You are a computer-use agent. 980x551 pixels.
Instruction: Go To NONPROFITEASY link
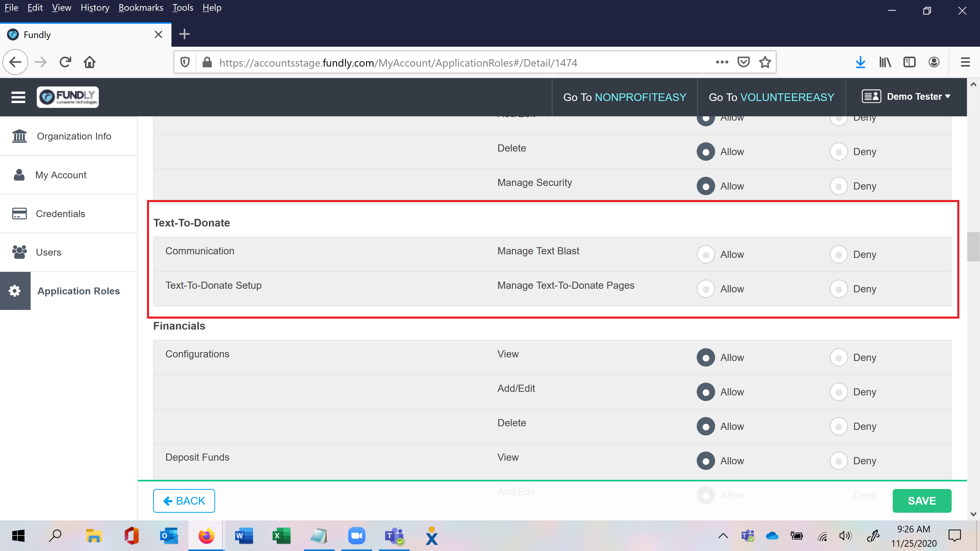pos(625,97)
